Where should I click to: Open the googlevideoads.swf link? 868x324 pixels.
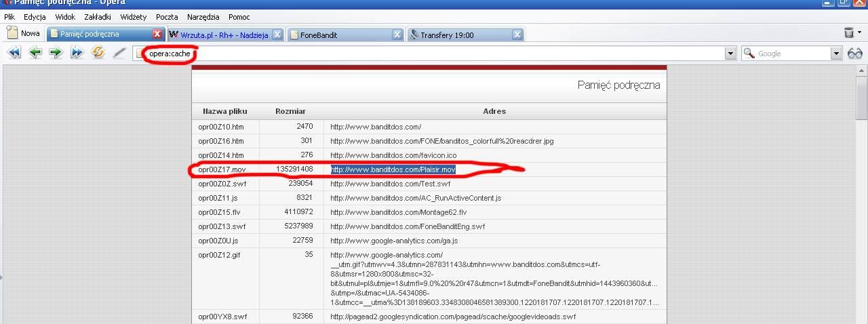453,317
